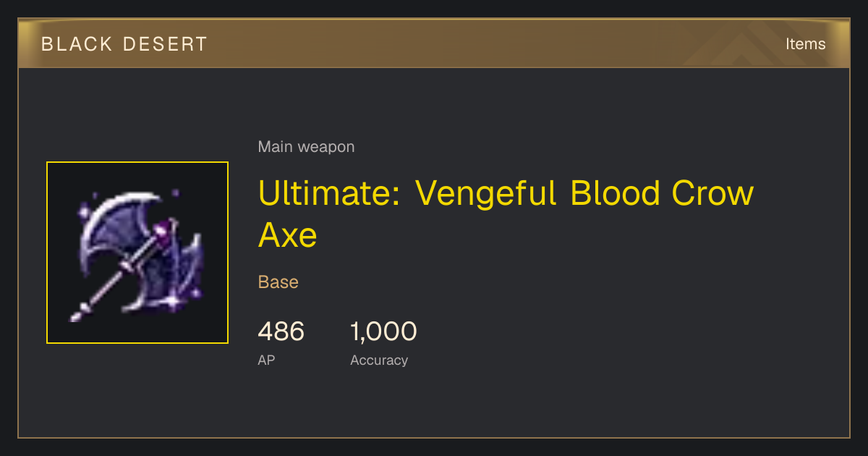Open the Items link in header
Screen dimensions: 868x456
(x=805, y=44)
